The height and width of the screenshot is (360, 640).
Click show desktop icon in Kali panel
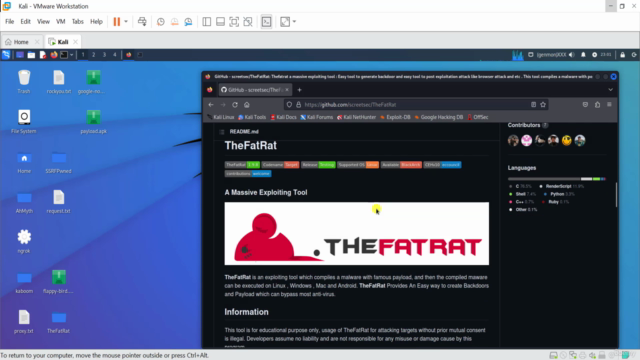(x=20, y=55)
